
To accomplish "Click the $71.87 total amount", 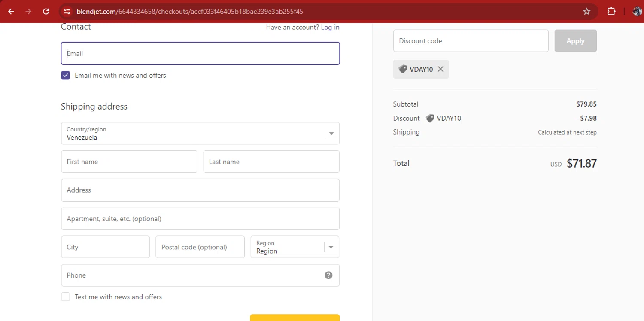I will click(x=582, y=163).
